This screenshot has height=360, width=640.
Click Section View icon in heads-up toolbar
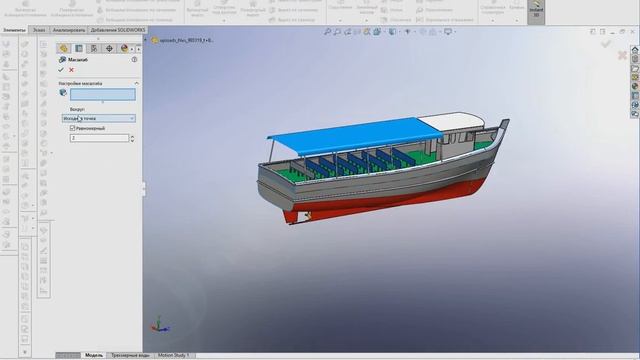(x=358, y=31)
